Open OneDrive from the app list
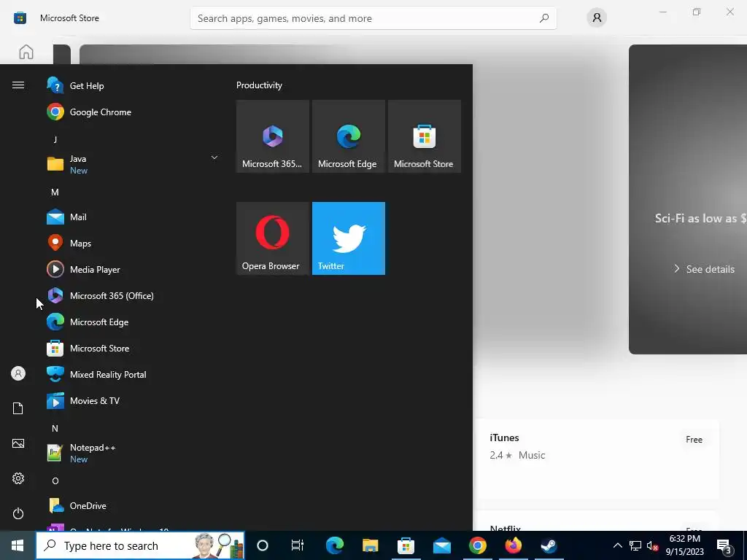747x560 pixels. tap(133, 506)
